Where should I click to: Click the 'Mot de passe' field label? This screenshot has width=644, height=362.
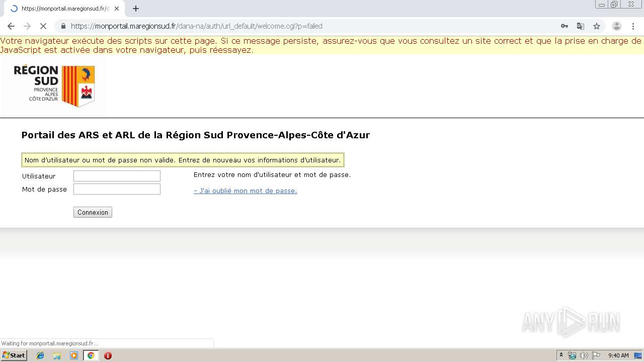click(x=44, y=189)
